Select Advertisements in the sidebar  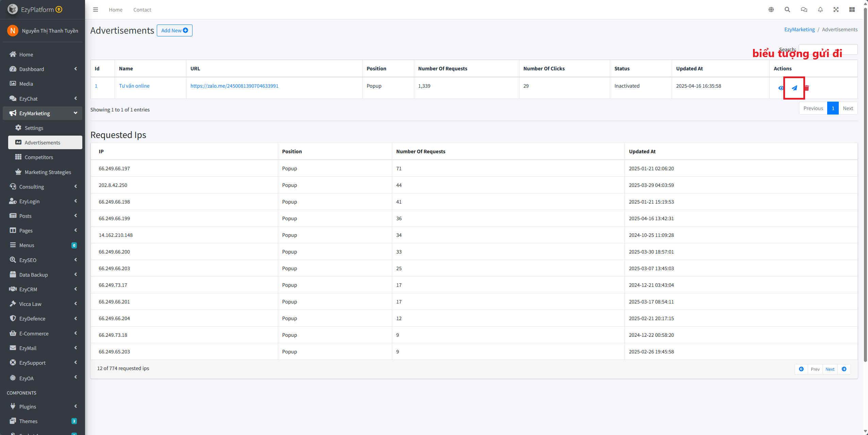[45, 142]
